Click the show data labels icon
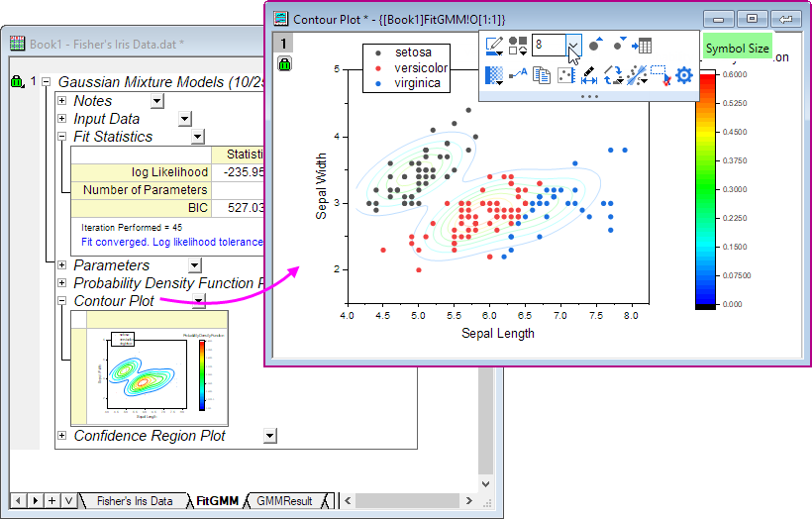 (x=517, y=75)
